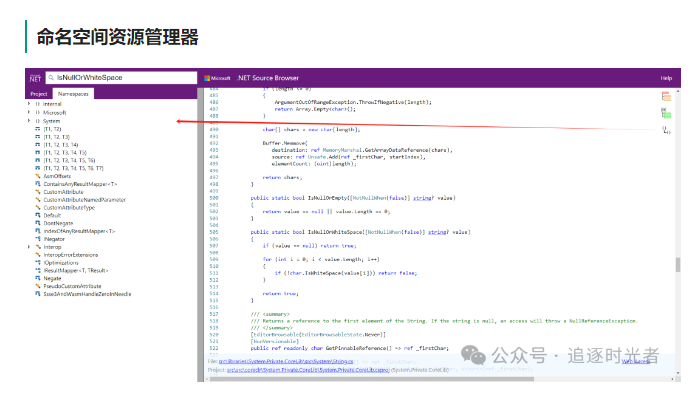Image resolution: width=693 pixels, height=399 pixels.
Task: Click the class icon beside AsmOffsets
Action: point(38,176)
